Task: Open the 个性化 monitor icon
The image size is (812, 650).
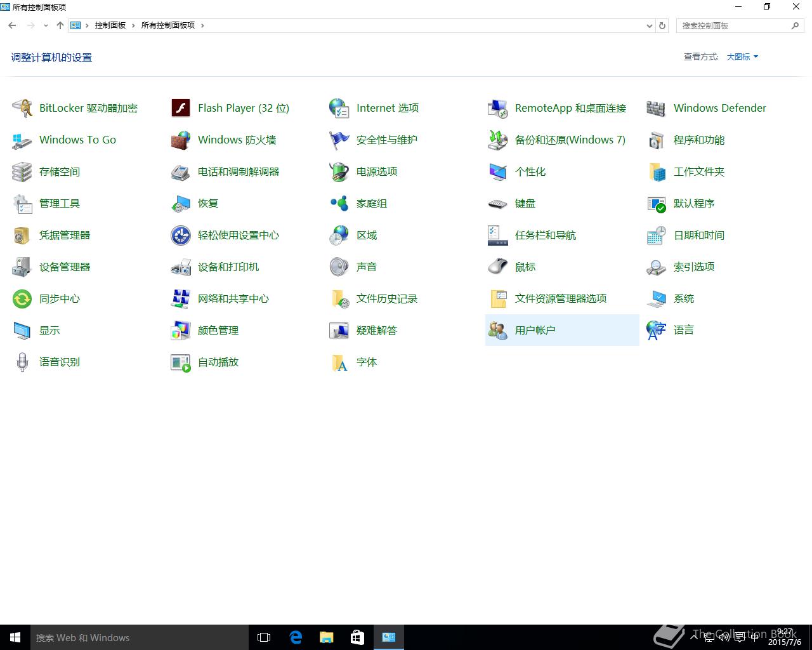Action: tap(498, 171)
